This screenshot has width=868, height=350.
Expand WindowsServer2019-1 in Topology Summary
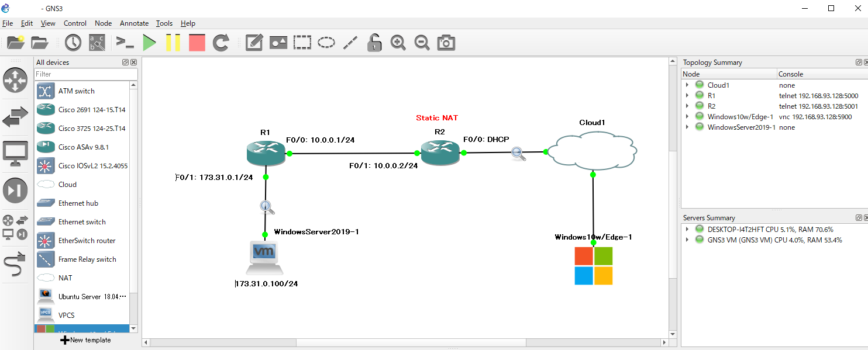[687, 127]
